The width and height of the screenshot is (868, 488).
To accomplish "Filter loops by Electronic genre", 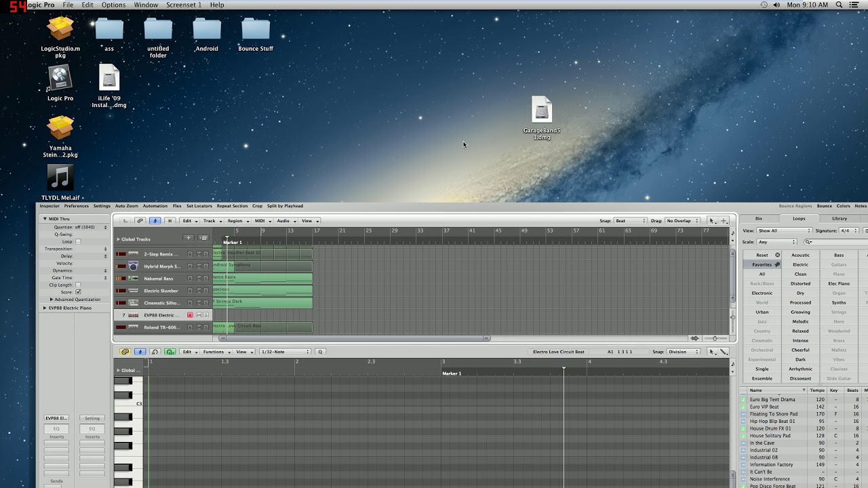I will click(x=762, y=293).
